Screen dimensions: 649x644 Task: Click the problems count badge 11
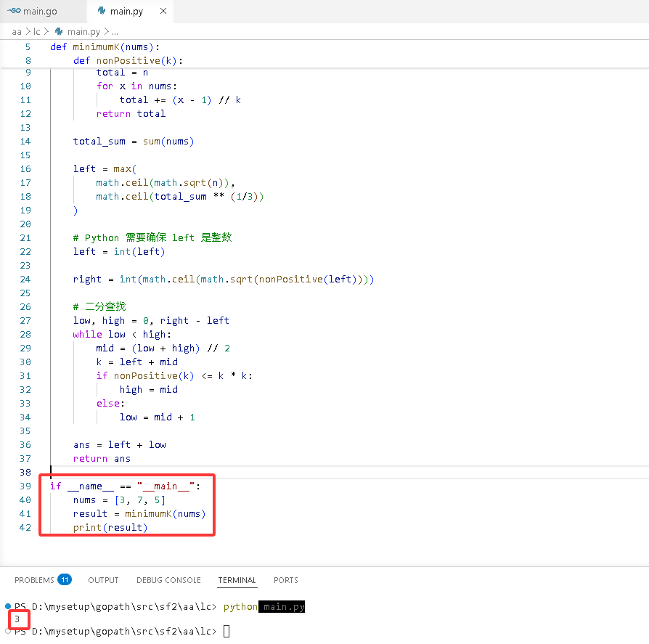click(x=65, y=579)
